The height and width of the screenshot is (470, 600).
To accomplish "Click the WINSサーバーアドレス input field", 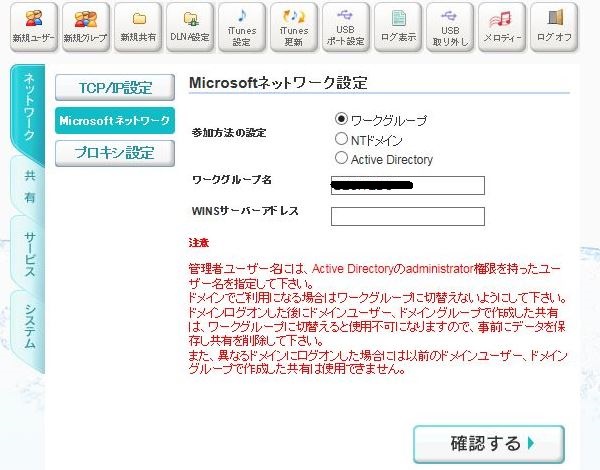I will tap(408, 217).
